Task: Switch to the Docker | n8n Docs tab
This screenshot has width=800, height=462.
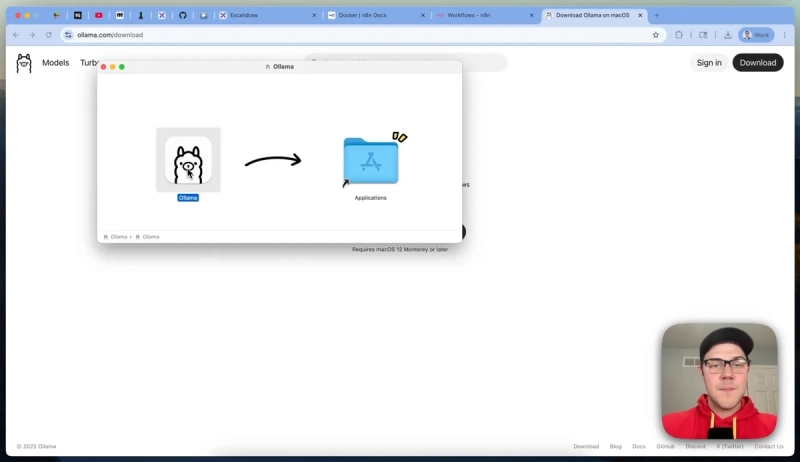Action: tap(376, 15)
